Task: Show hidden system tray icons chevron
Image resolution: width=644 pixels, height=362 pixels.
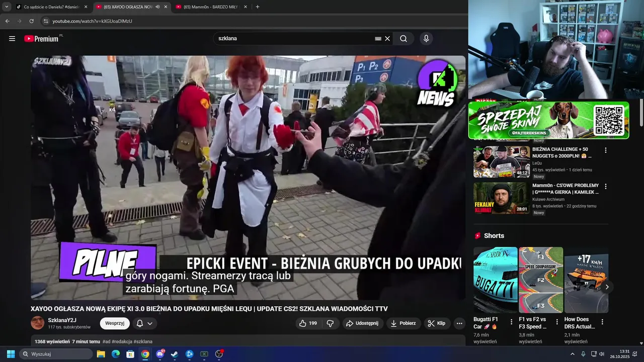Action: point(572,354)
